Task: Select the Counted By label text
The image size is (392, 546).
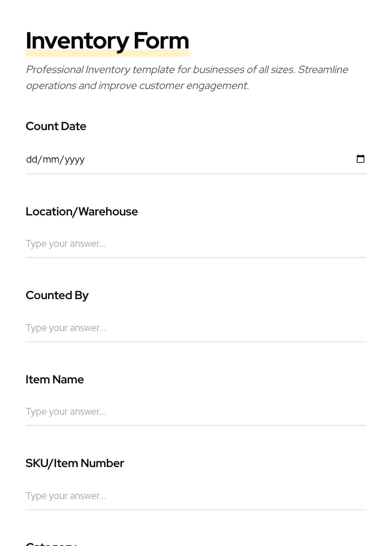Action: tap(57, 295)
